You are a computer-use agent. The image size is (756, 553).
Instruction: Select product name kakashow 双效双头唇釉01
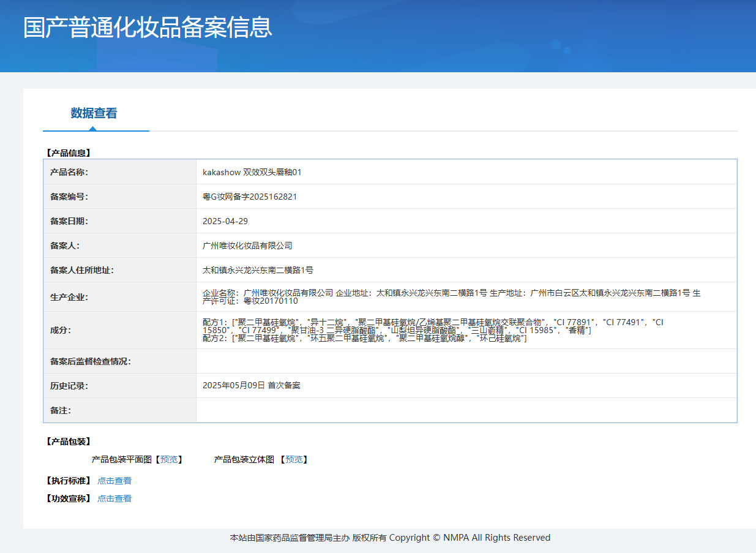pos(252,172)
